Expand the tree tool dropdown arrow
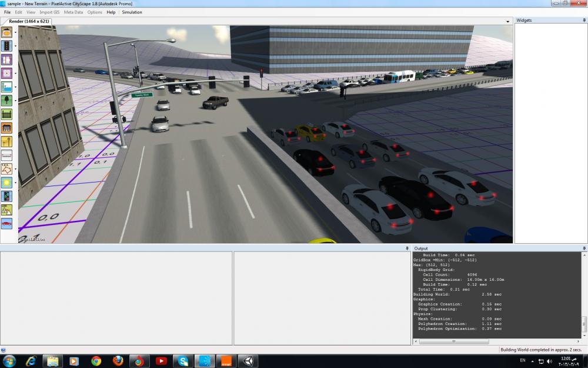This screenshot has width=588, height=368. click(x=15, y=101)
